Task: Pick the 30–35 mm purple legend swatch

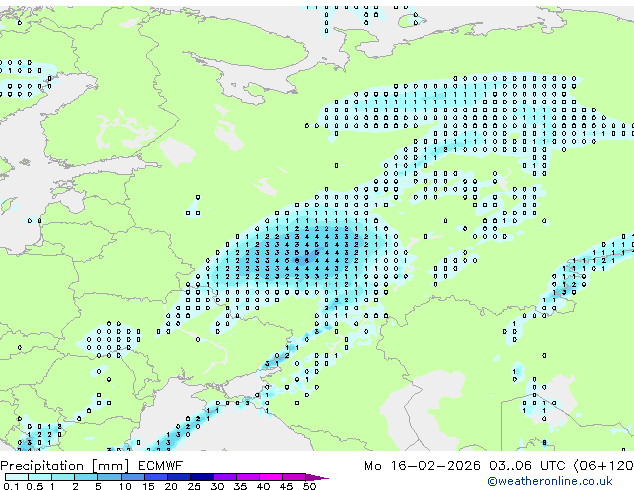Action: [225, 477]
